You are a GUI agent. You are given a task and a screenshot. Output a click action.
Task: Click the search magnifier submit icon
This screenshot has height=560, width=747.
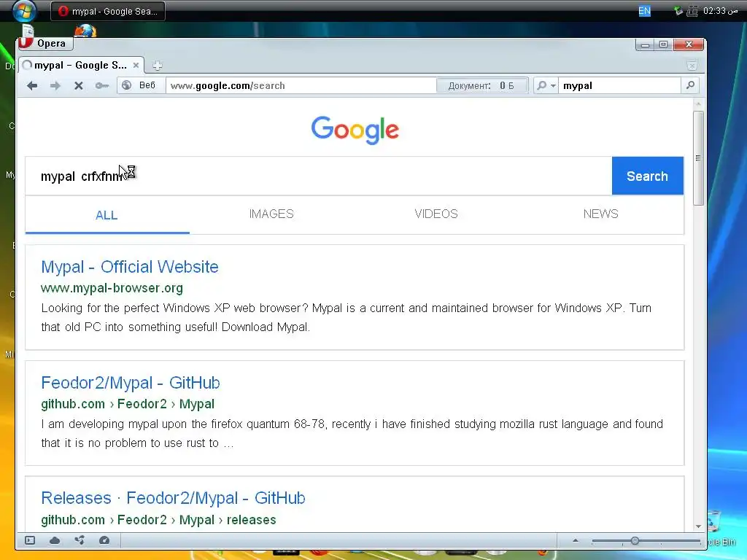[x=690, y=85]
